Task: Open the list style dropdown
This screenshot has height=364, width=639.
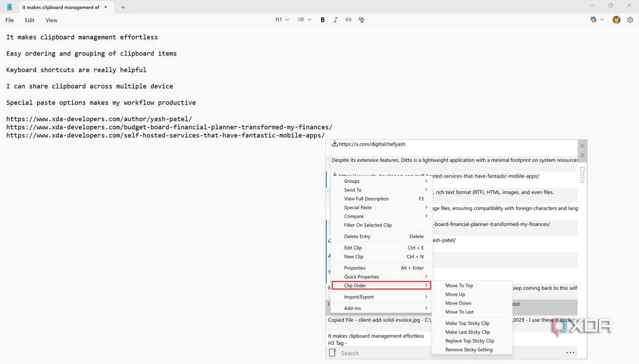Action: click(305, 20)
